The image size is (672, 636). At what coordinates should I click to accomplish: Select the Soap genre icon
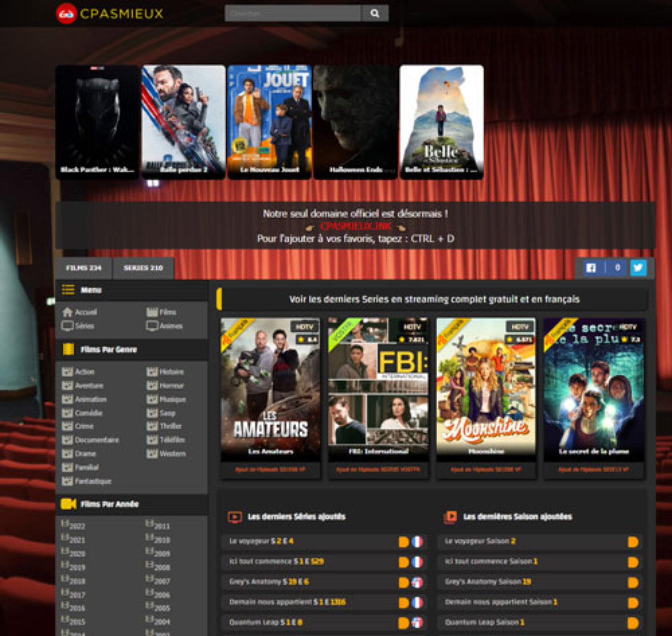point(152,413)
